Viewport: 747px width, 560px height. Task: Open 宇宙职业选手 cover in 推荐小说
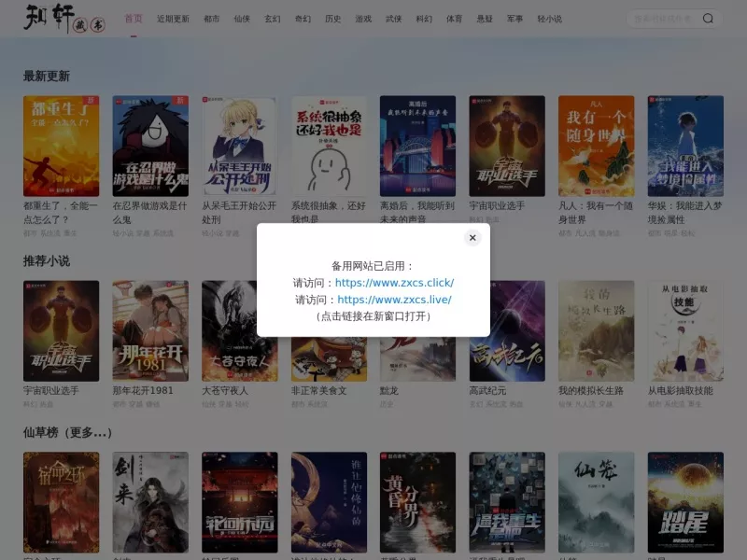click(x=61, y=331)
